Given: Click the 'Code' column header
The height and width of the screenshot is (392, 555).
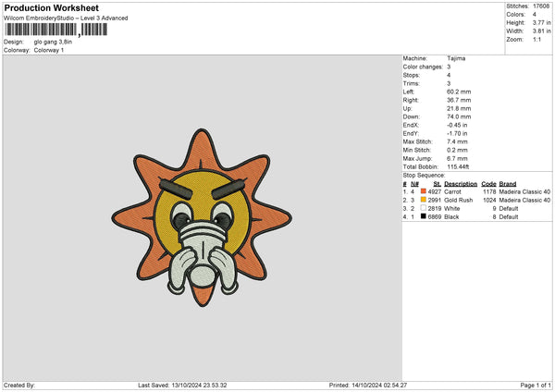Looking at the screenshot, I should click(488, 184).
